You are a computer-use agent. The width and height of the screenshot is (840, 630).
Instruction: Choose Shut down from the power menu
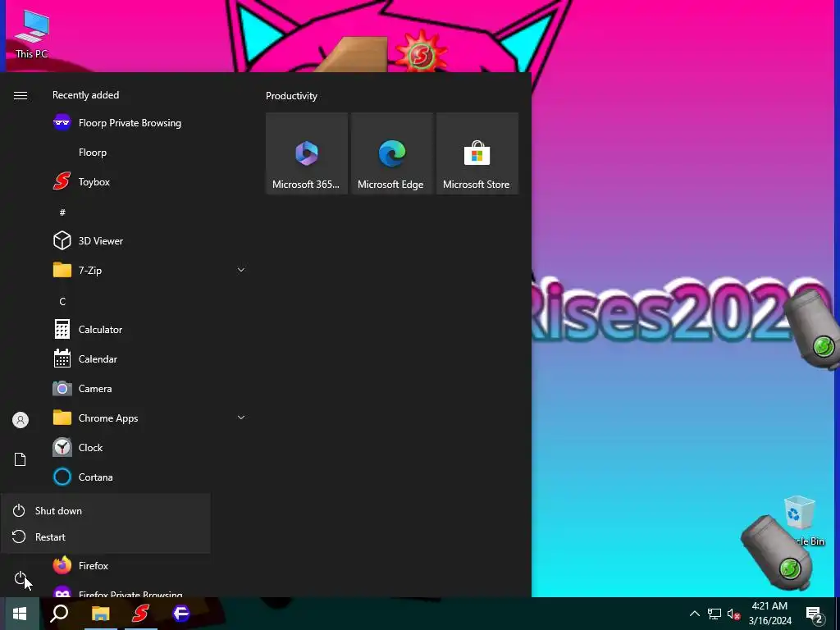click(106, 510)
